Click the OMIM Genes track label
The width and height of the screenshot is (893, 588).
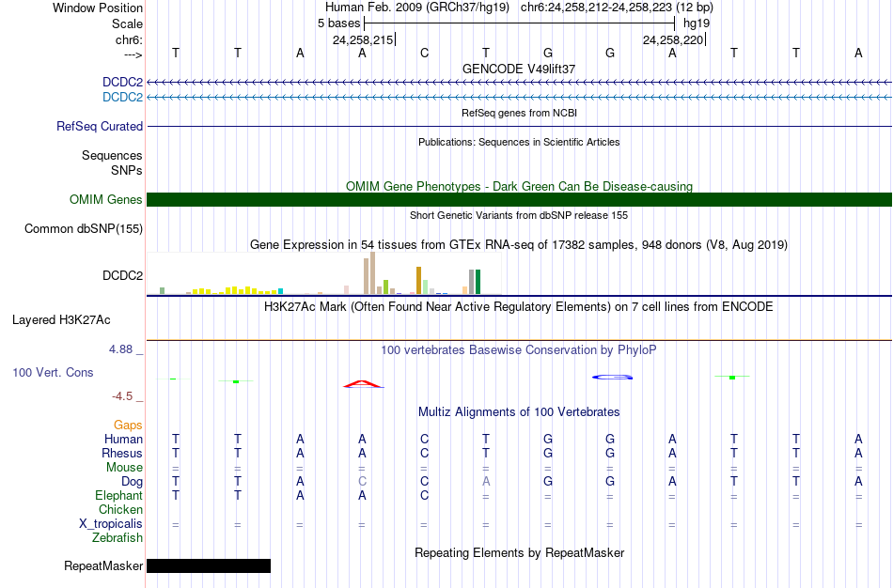click(x=106, y=200)
